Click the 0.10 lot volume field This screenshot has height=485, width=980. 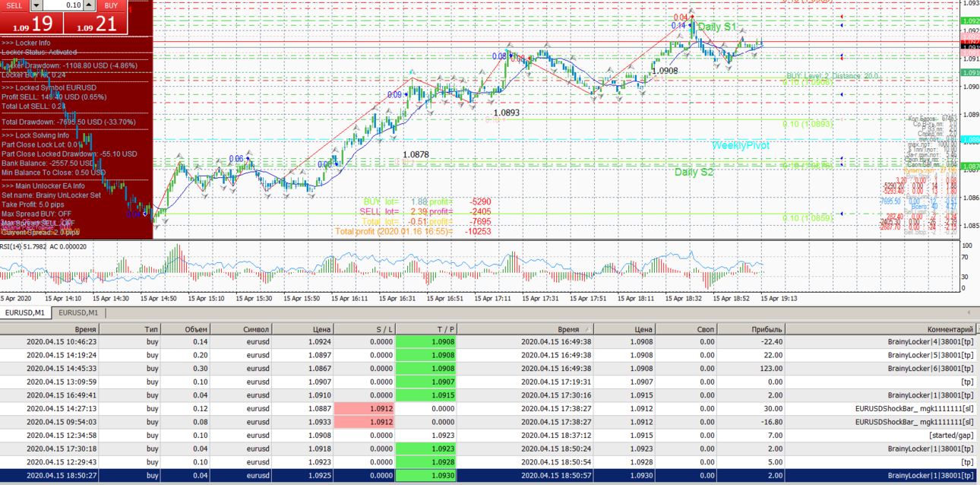63,5
